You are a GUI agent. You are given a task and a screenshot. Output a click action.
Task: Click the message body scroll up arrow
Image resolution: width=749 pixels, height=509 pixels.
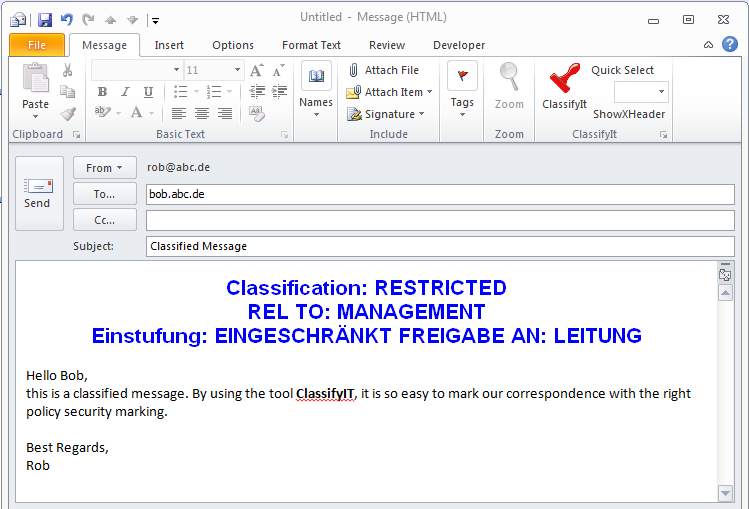pos(725,292)
